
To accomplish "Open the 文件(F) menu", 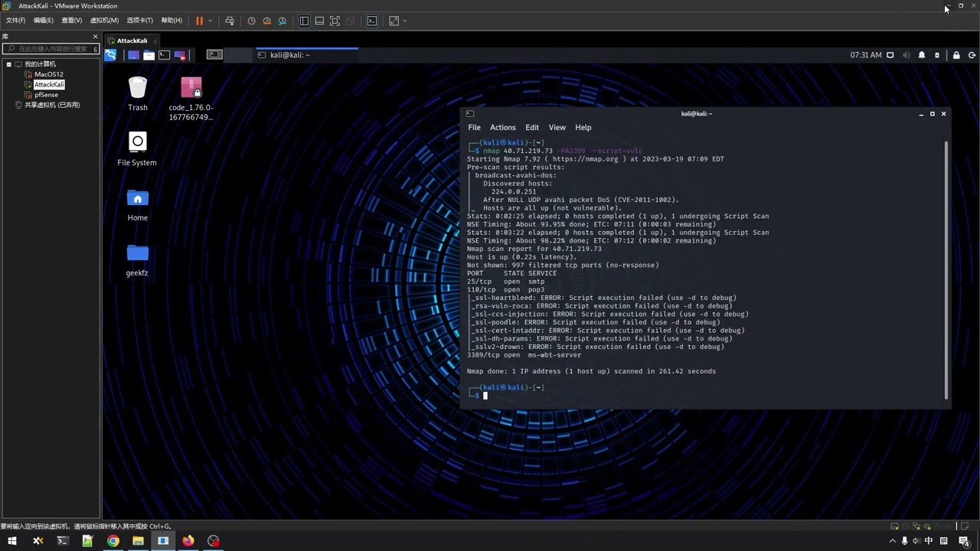I will 15,21.
